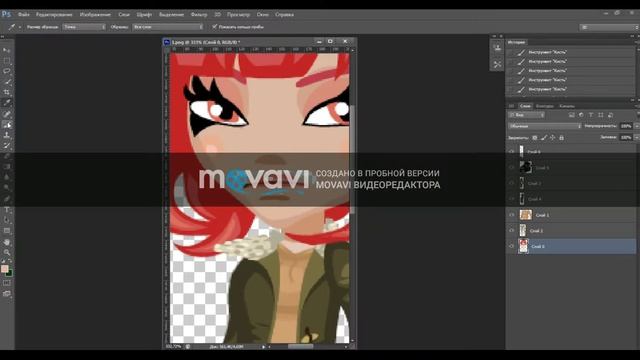
Task: Open the 'Просмотр' menu
Action: coord(238,14)
